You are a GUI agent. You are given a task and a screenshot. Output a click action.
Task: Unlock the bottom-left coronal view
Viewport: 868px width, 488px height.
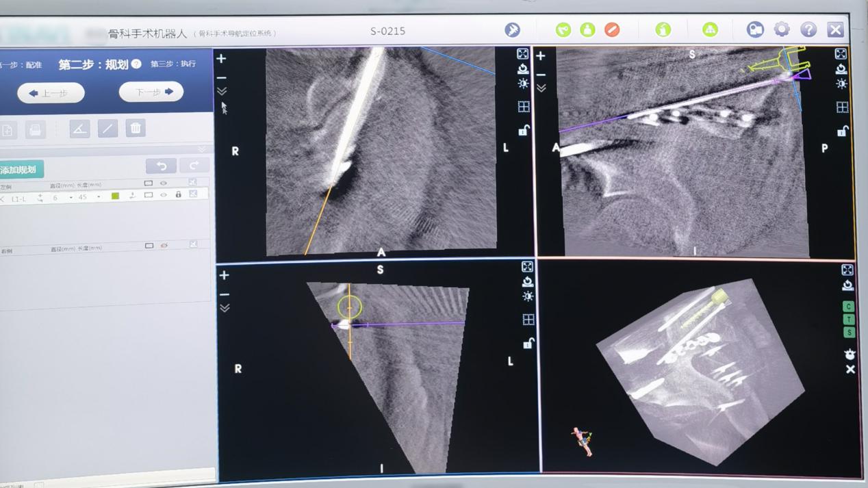(528, 343)
